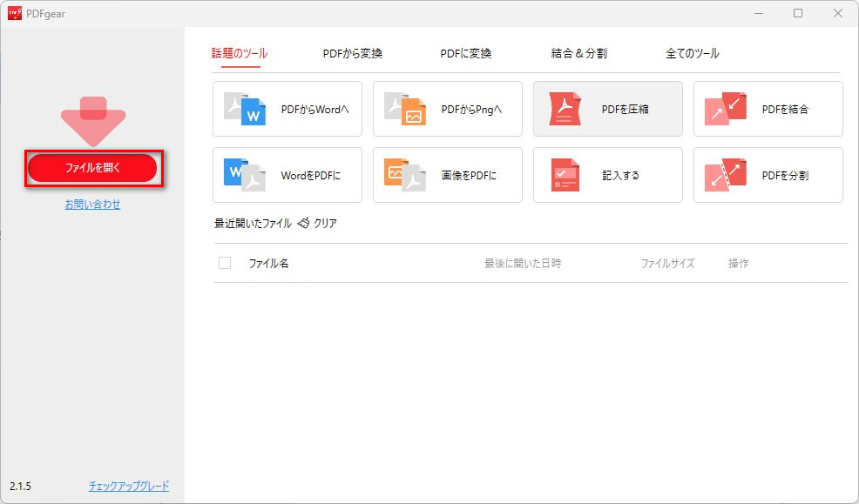Screen dimensions: 859x504
Task: Check the select-all box in file list
Action: pyautogui.click(x=224, y=263)
